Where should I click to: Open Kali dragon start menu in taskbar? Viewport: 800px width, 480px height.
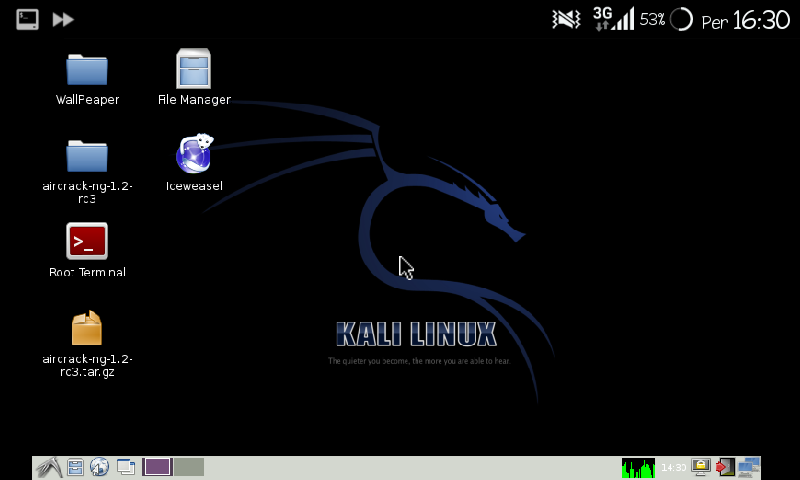click(x=49, y=467)
